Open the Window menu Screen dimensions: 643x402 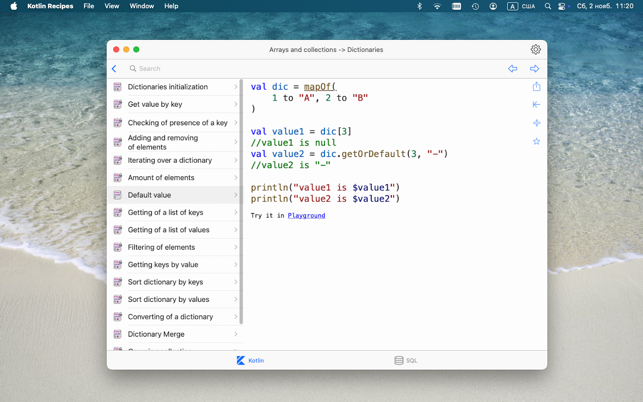(141, 6)
